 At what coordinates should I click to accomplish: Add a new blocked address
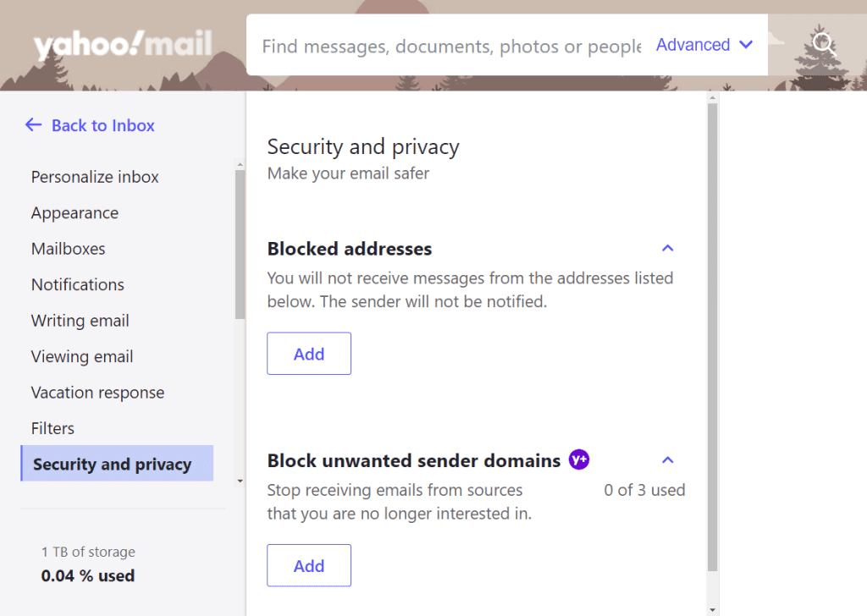tap(308, 353)
